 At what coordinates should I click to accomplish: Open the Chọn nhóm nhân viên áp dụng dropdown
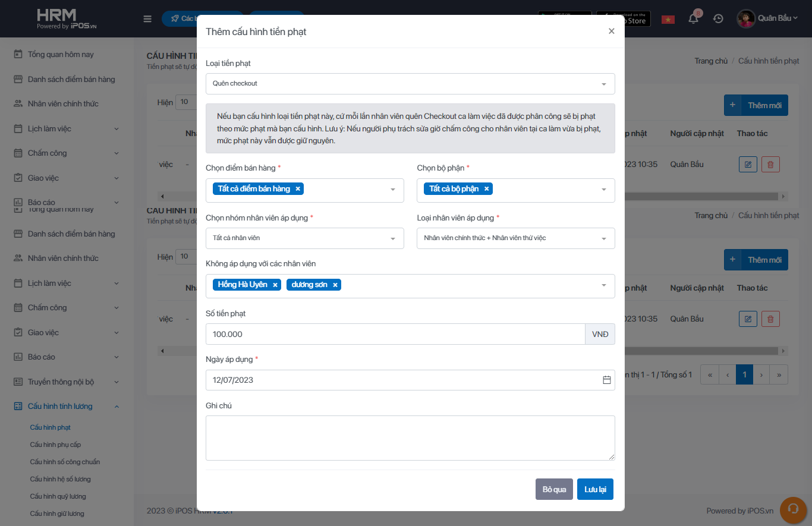304,238
